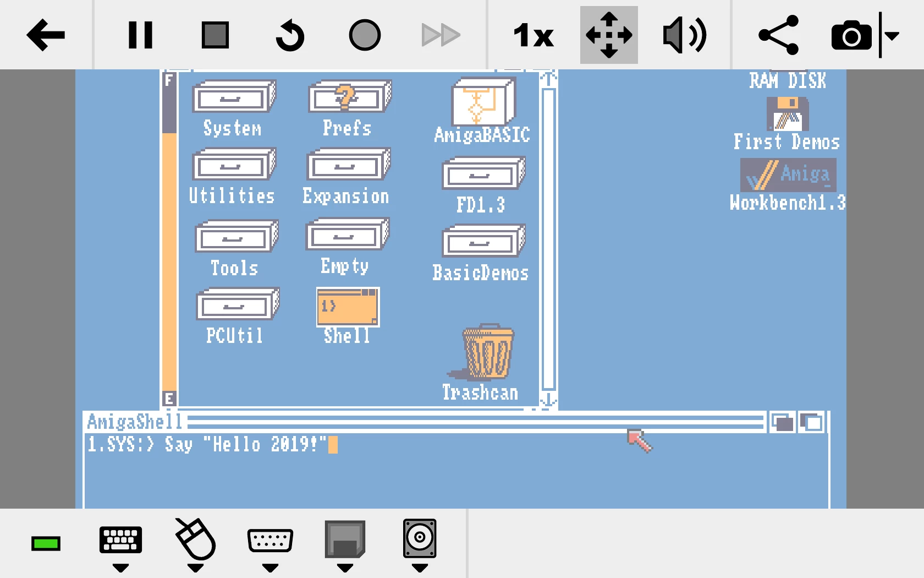The height and width of the screenshot is (578, 924).
Task: Mute the emulator sound
Action: pyautogui.click(x=685, y=35)
